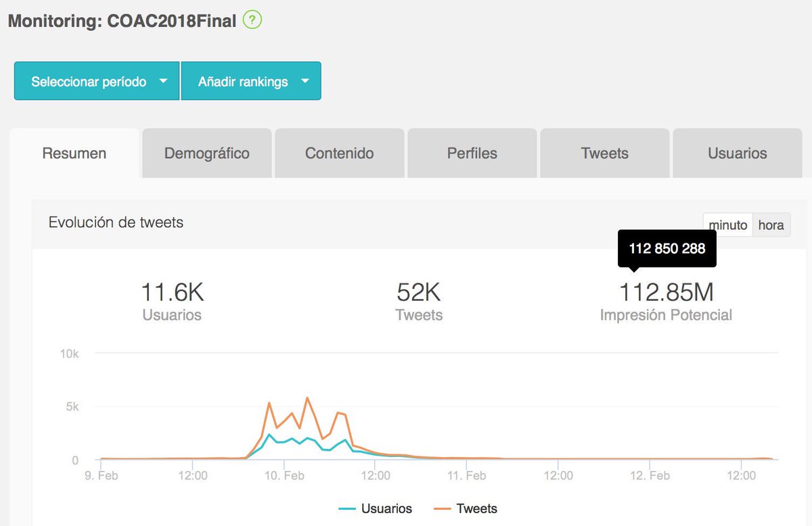Switch to the Demográfico tab

pyautogui.click(x=207, y=153)
